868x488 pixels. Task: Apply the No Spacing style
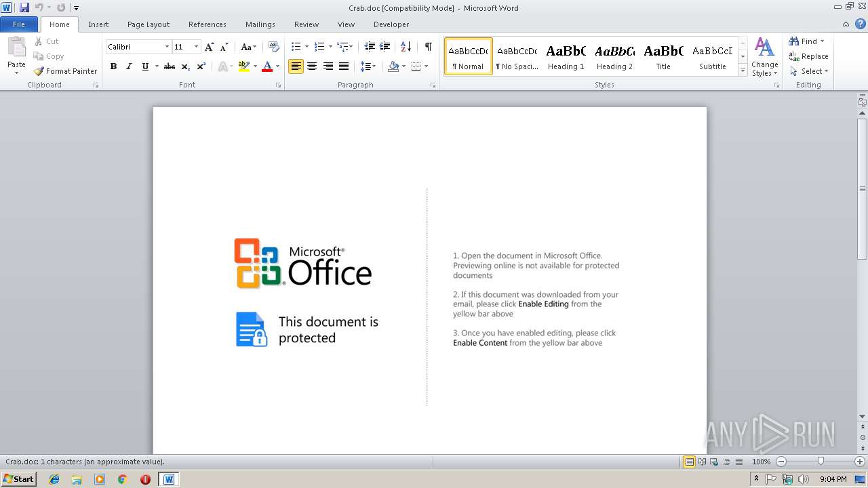[517, 56]
